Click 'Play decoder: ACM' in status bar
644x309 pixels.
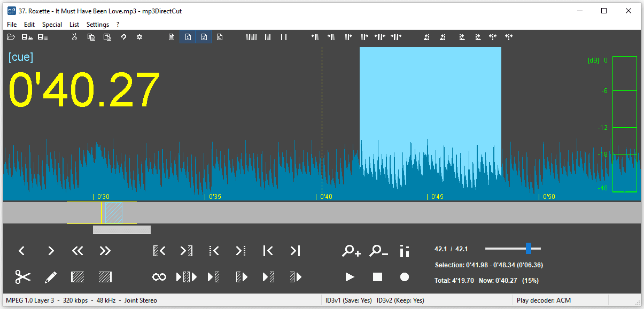544,300
